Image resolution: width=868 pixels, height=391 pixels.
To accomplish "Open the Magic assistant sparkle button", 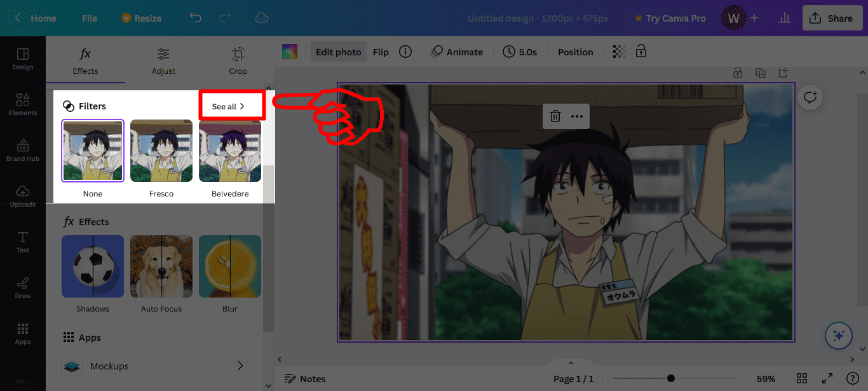I will click(x=838, y=336).
